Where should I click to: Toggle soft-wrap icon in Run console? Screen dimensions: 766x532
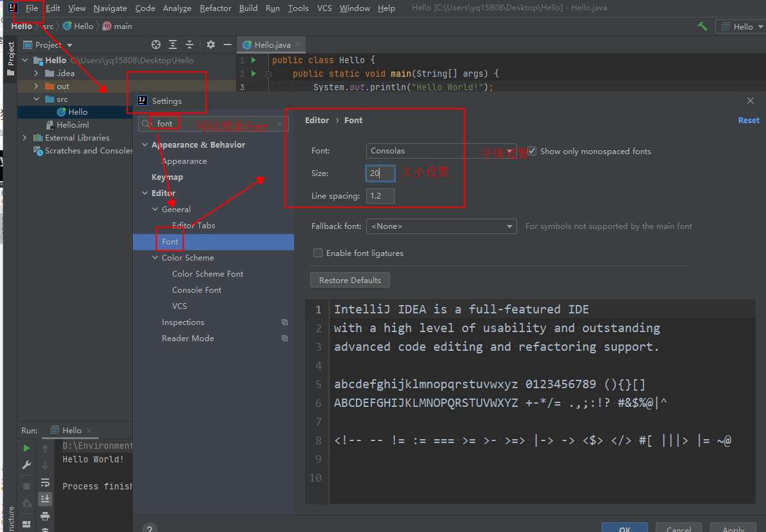tap(45, 482)
